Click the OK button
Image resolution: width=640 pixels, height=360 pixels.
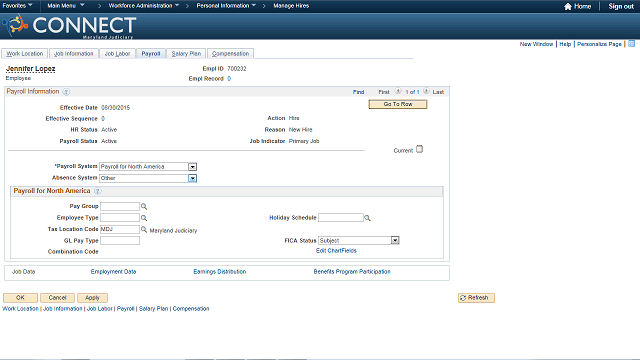click(x=20, y=298)
